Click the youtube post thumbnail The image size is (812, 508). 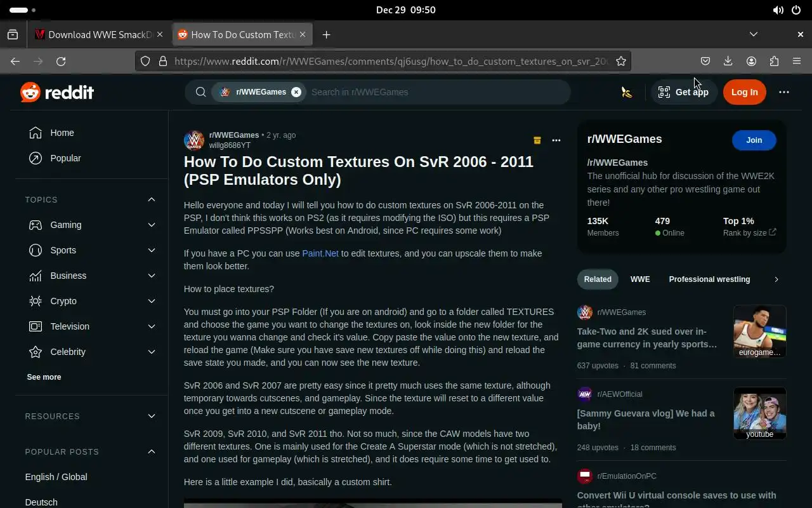[759, 413]
